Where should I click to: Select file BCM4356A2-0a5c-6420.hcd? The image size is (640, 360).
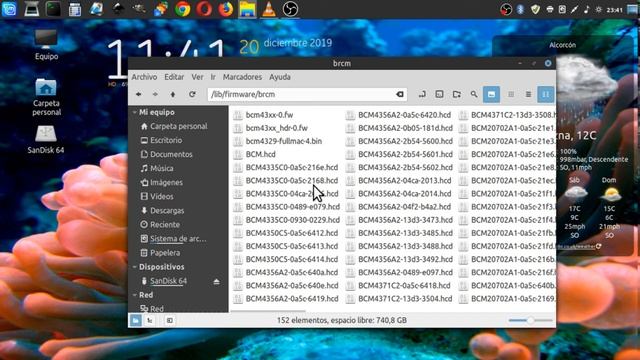click(x=404, y=115)
